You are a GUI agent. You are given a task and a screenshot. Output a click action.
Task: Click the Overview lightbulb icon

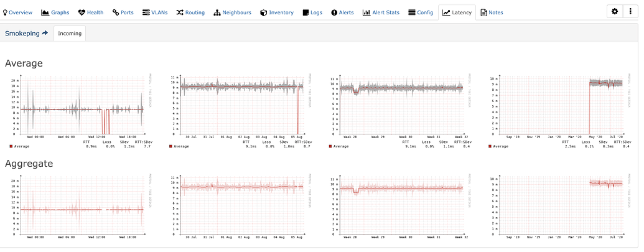pyautogui.click(x=5, y=12)
